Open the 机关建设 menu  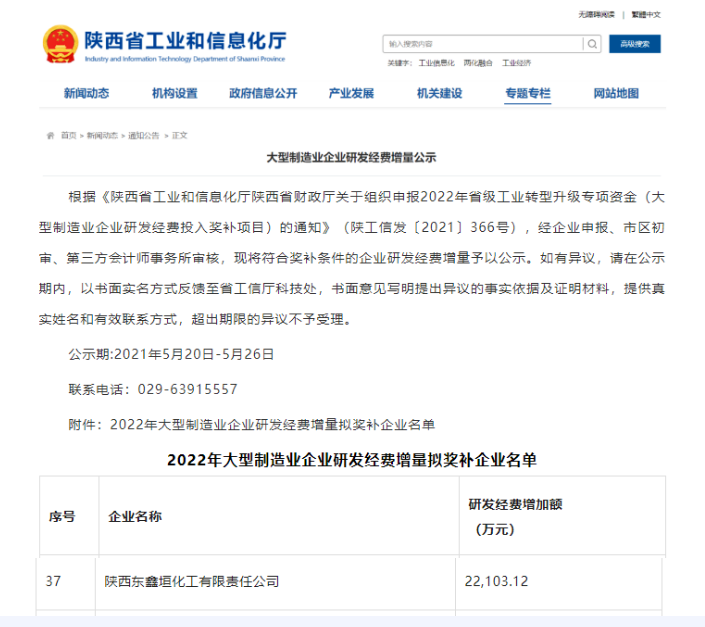click(x=439, y=93)
